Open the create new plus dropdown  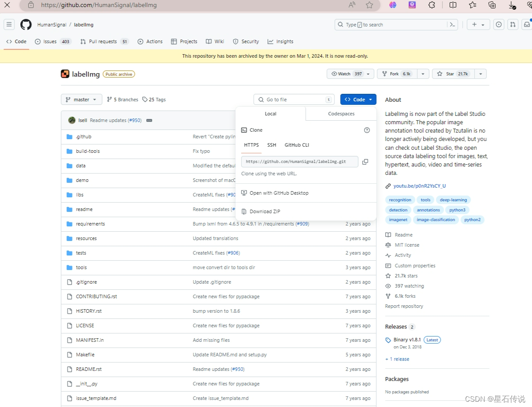(478, 25)
